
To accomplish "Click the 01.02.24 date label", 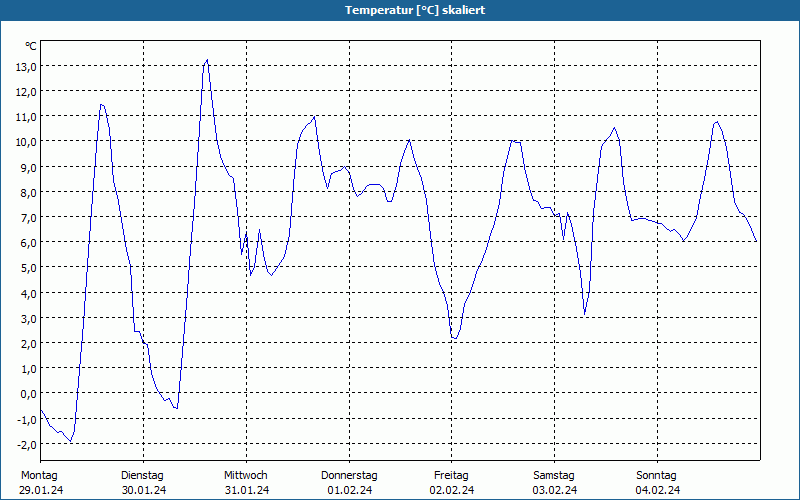I will pos(350,490).
